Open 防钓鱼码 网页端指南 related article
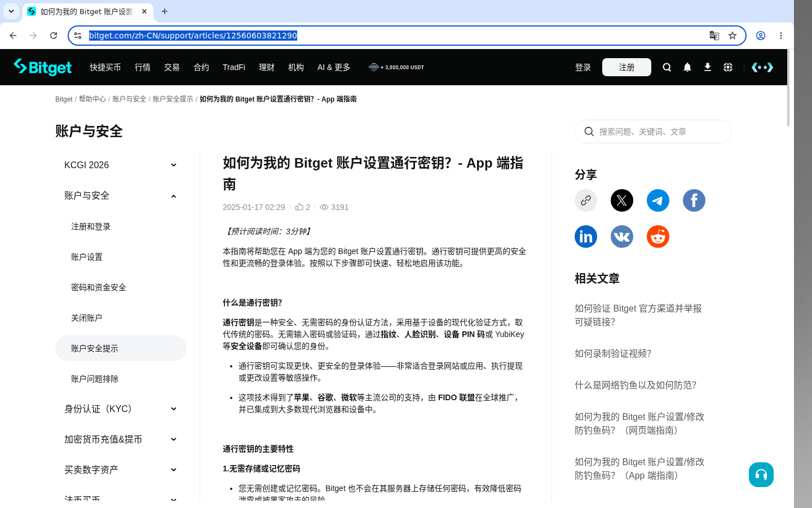The image size is (812, 508). click(639, 423)
